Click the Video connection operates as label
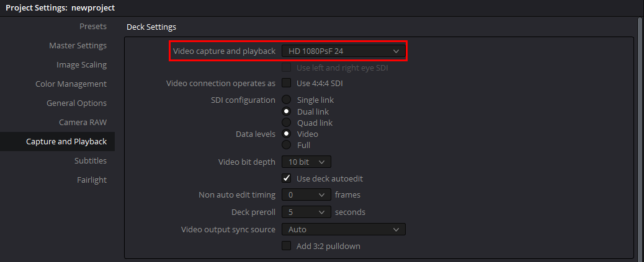644x262 pixels. pos(220,83)
